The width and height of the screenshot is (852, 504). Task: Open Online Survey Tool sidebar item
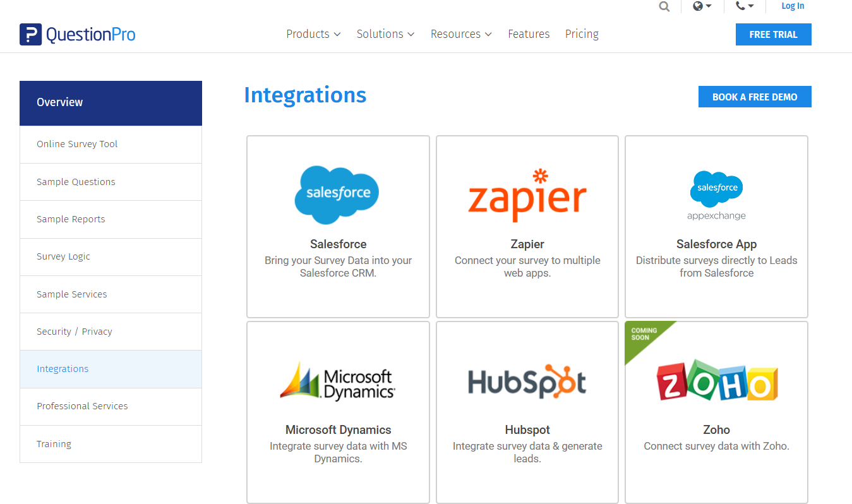111,145
